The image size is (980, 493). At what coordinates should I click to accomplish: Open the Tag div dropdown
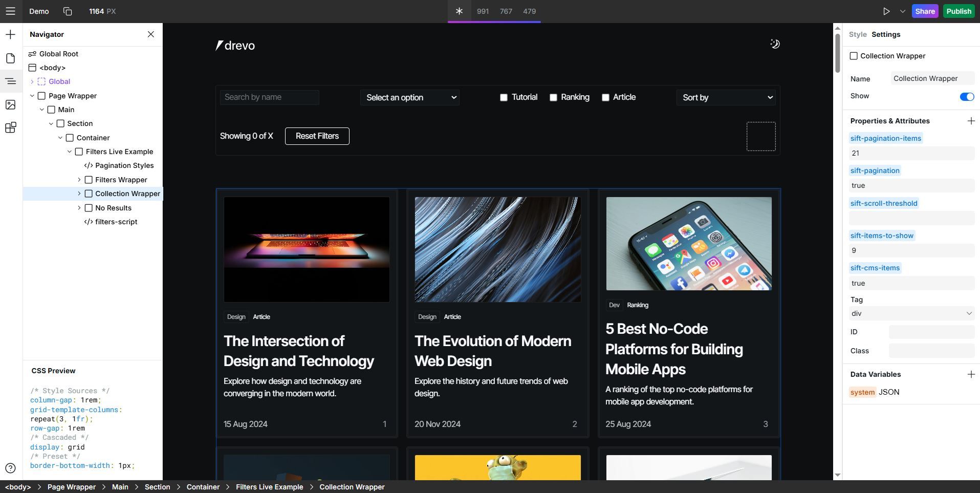(911, 313)
